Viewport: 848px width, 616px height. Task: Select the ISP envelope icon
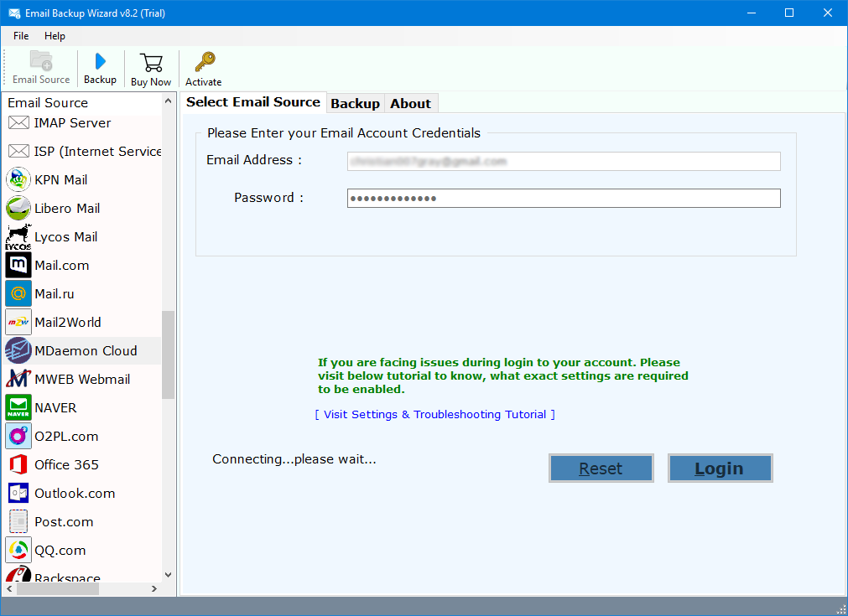point(19,151)
